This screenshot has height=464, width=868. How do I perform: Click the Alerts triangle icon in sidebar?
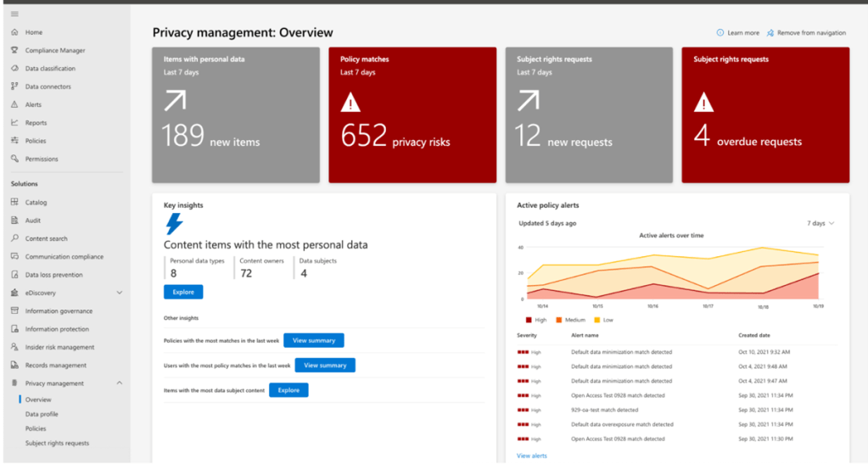click(x=15, y=105)
